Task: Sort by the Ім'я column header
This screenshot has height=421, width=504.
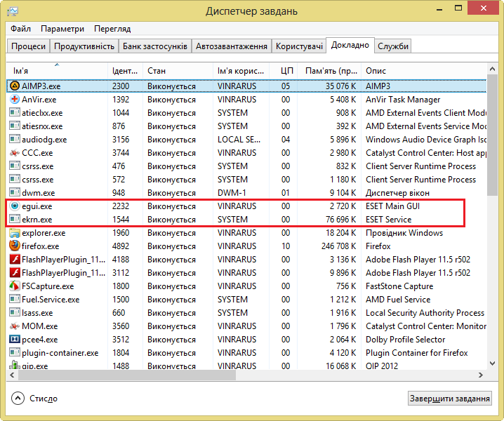Action: coord(57,70)
